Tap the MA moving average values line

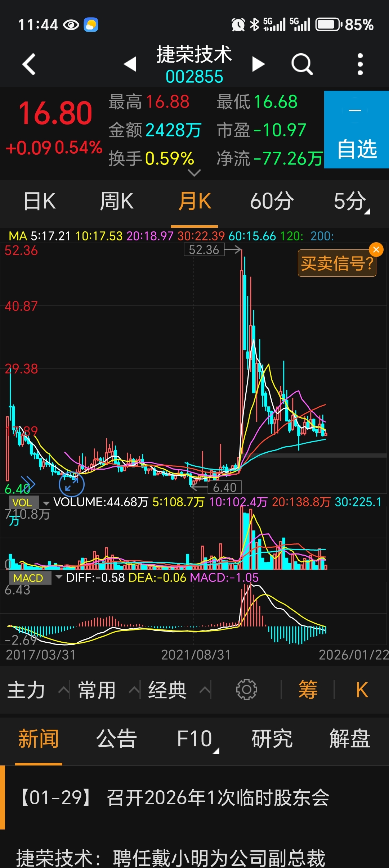(x=171, y=236)
